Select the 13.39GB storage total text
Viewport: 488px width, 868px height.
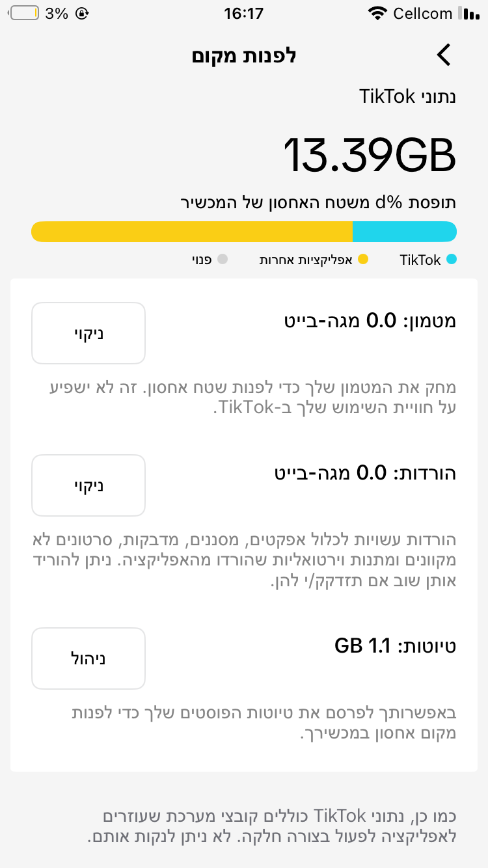pyautogui.click(x=369, y=156)
